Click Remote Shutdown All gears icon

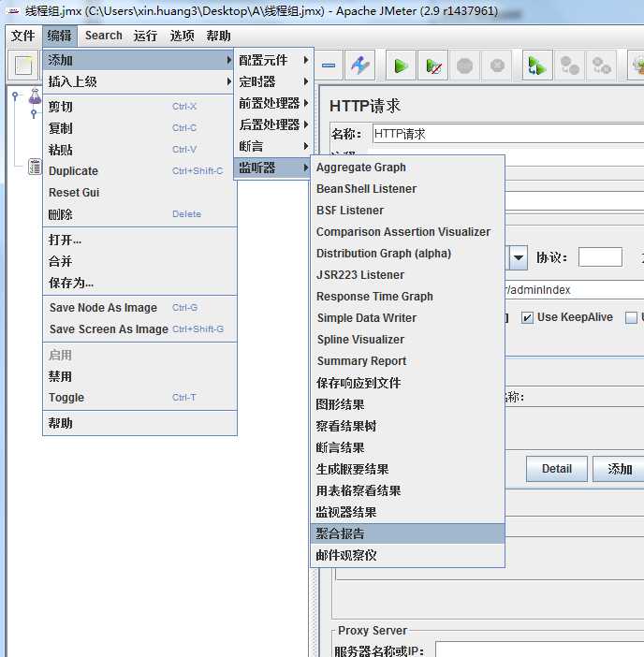(601, 66)
